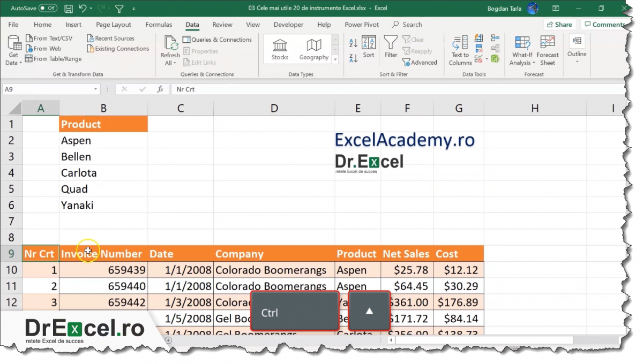
Task: Toggle the Queries & Connections pane
Action: (x=218, y=39)
